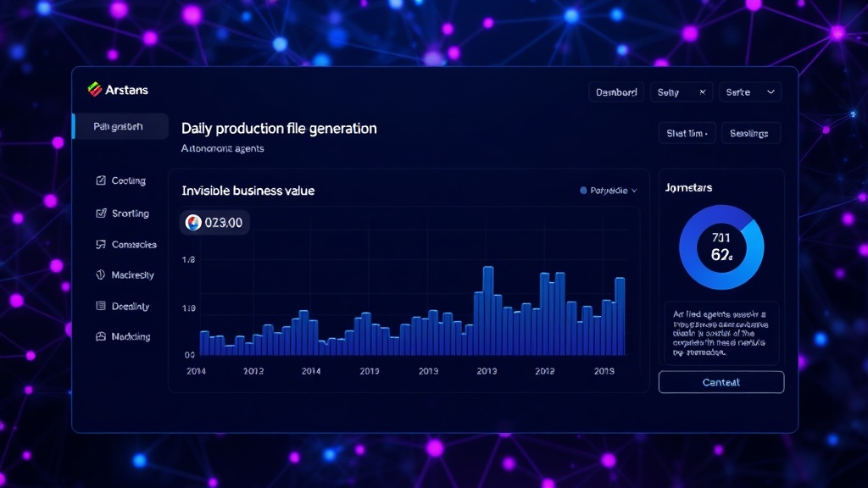Click the Arstans brand name
The width and height of the screenshot is (868, 488).
tap(127, 90)
